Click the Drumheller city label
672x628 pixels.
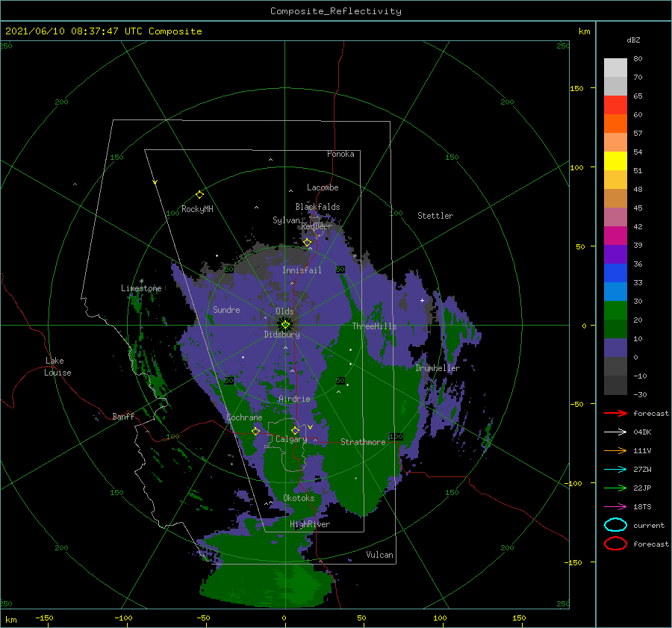pos(438,368)
